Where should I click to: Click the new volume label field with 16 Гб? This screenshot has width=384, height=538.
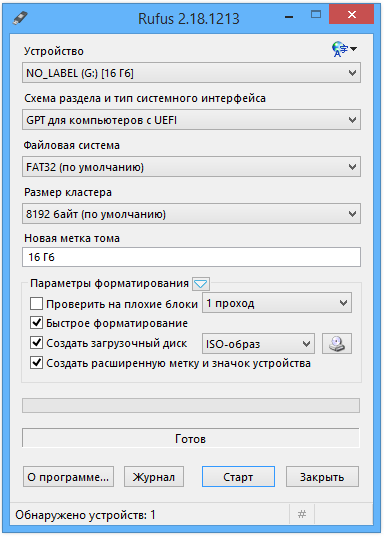[x=191, y=257]
